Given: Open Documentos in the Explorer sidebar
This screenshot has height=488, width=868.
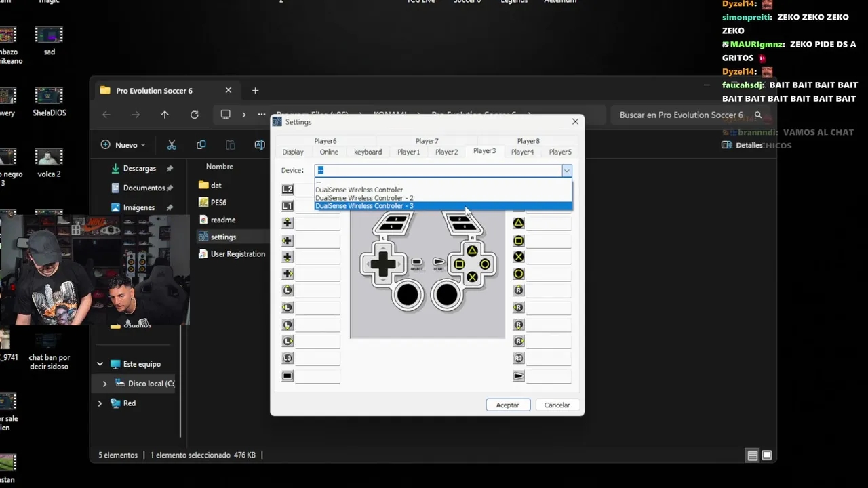Looking at the screenshot, I should pyautogui.click(x=144, y=188).
